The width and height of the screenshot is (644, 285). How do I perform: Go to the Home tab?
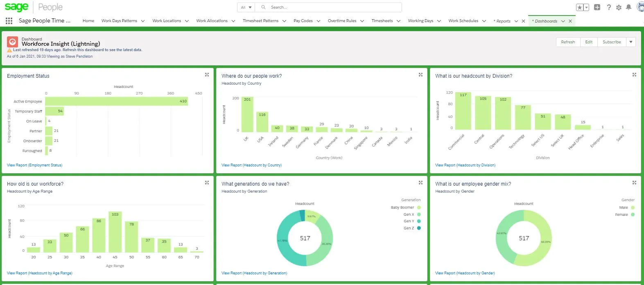coord(88,21)
